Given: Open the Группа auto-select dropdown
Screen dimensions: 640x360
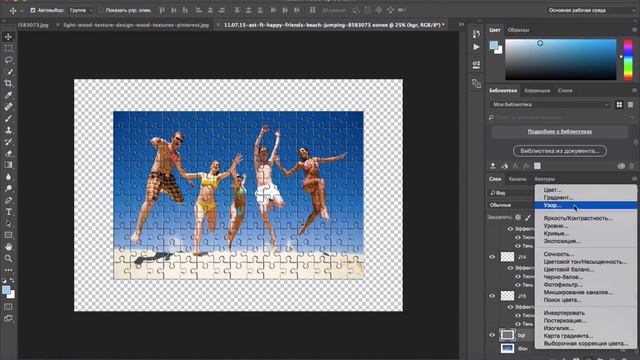Looking at the screenshot, I should [x=81, y=10].
